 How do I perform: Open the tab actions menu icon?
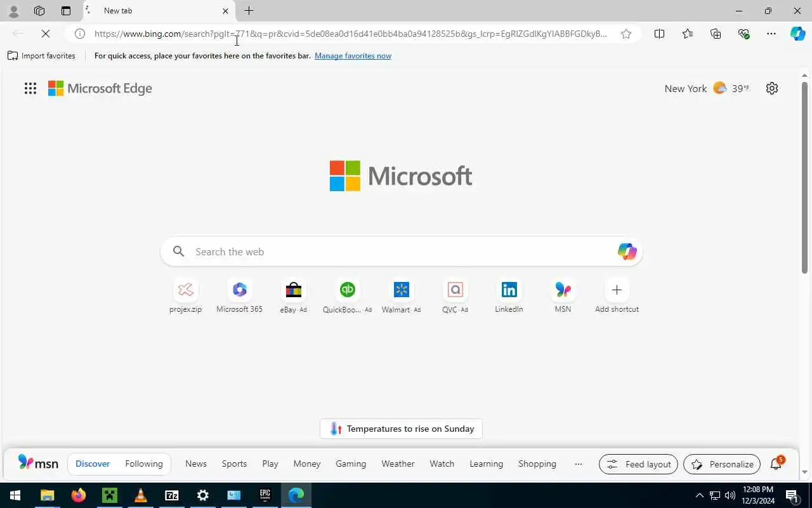66,11
